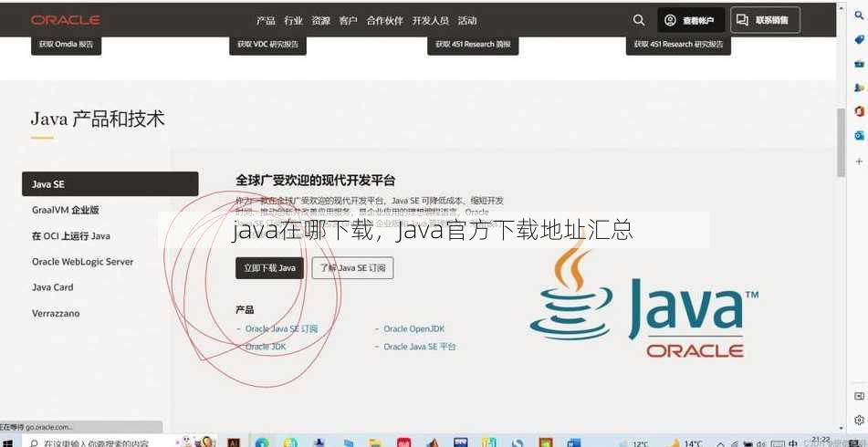Image resolution: width=868 pixels, height=447 pixels.
Task: Click the 获取 VDC 研究报告 button
Action: click(x=268, y=45)
